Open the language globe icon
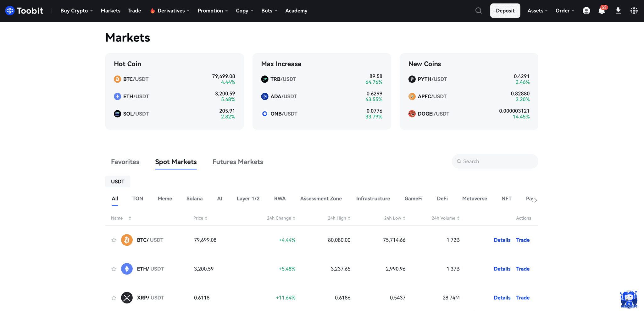This screenshot has width=644, height=311. click(634, 11)
